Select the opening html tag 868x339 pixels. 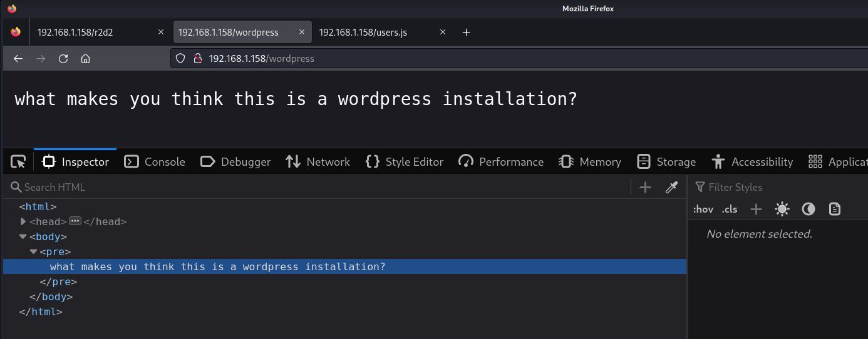click(x=38, y=206)
